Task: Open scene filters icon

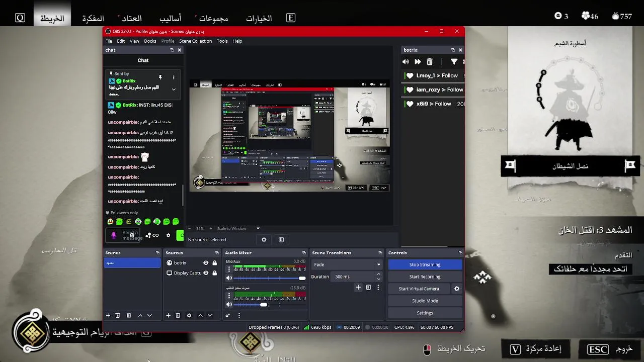Action: [128, 315]
